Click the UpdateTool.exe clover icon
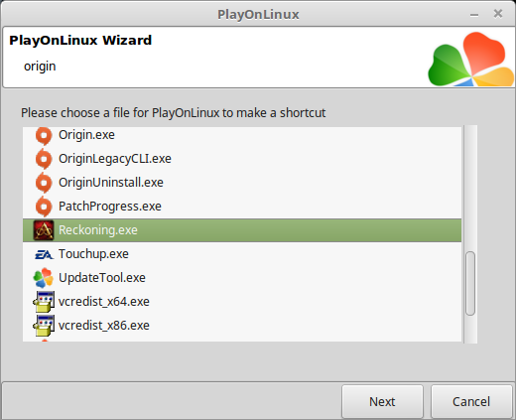 (x=44, y=278)
